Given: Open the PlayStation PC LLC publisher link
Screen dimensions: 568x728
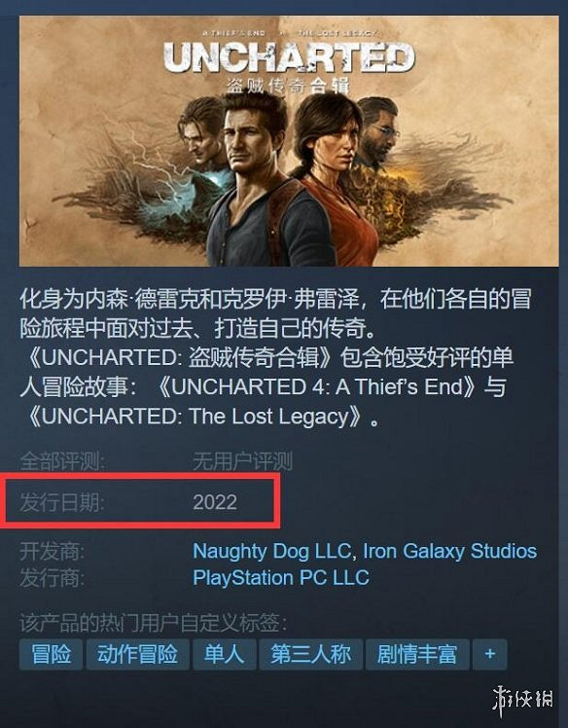Looking at the screenshot, I should point(281,578).
